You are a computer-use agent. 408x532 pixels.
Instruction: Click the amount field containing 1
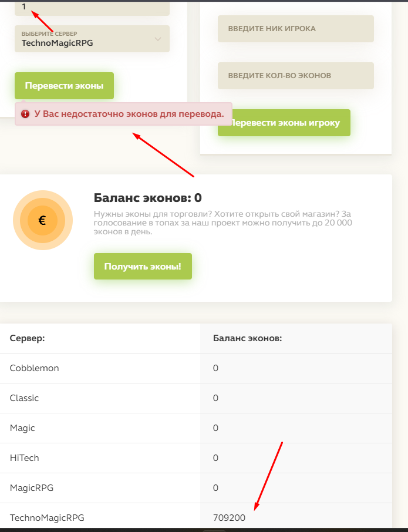coord(92,8)
